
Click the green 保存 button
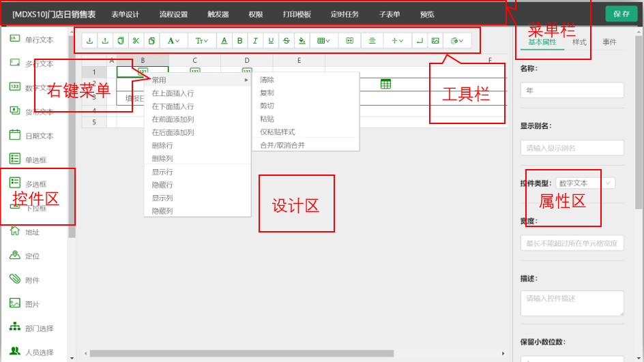621,14
